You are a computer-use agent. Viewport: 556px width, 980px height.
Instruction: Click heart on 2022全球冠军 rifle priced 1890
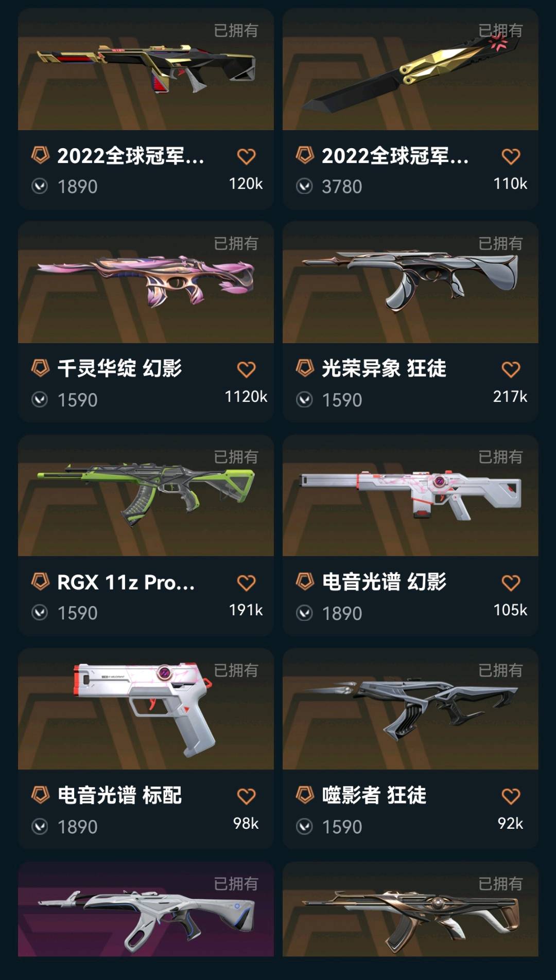click(246, 156)
